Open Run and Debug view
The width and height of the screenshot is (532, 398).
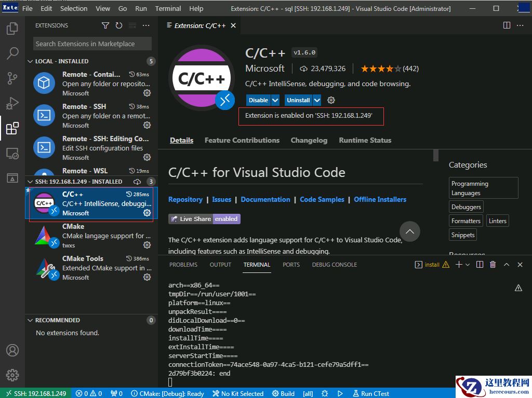pyautogui.click(x=12, y=103)
